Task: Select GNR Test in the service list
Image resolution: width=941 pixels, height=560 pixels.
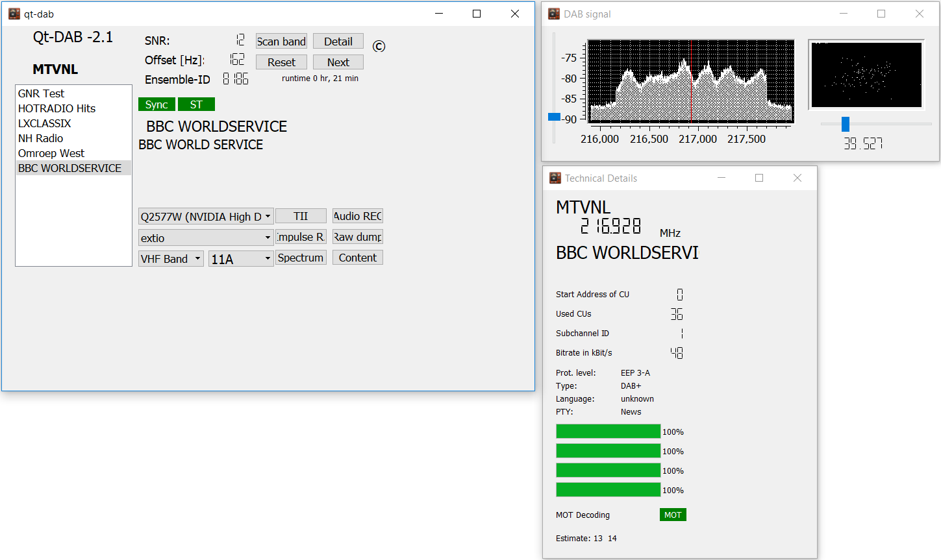Action: pos(73,93)
